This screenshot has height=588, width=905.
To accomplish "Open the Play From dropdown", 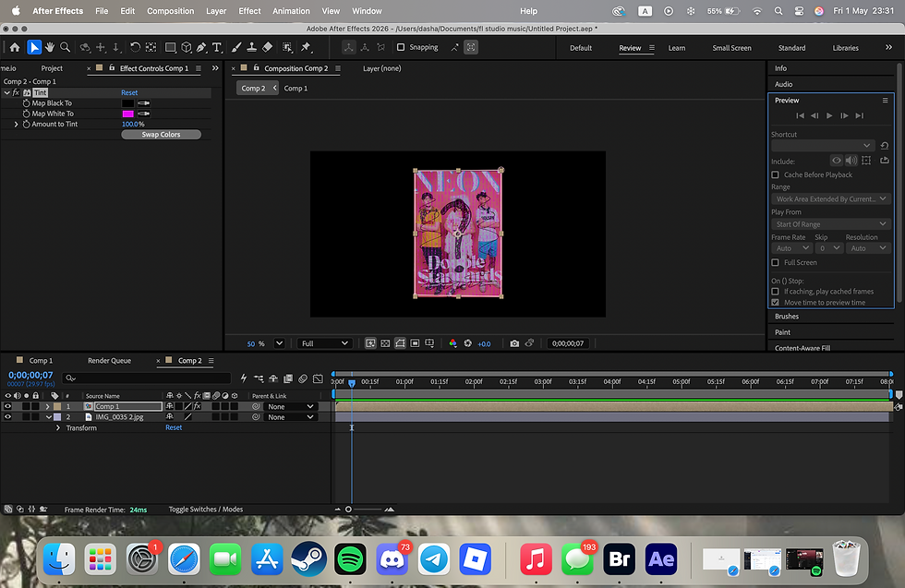I will click(x=831, y=224).
